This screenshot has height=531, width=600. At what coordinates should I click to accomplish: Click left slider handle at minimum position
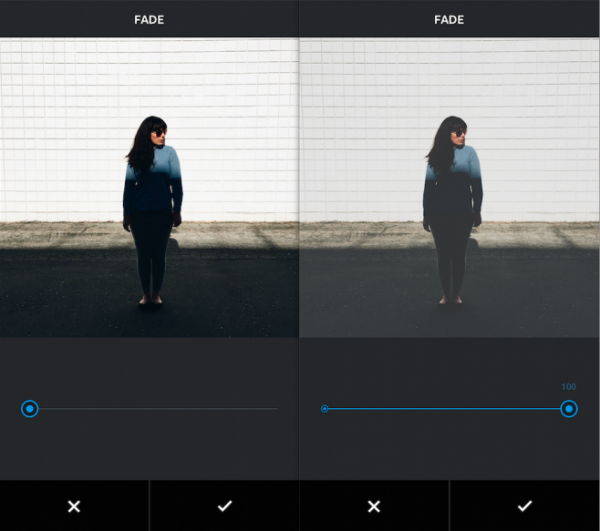30,408
